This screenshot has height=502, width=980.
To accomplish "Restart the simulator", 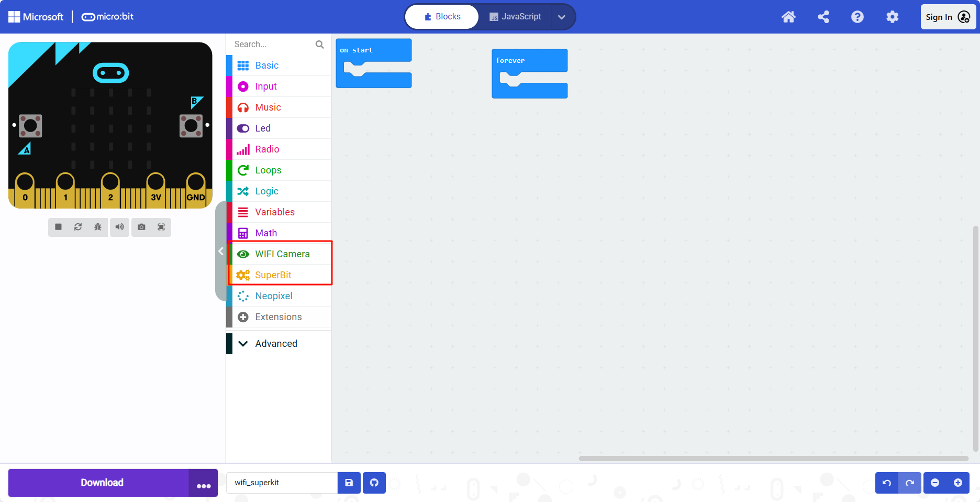I will (78, 227).
